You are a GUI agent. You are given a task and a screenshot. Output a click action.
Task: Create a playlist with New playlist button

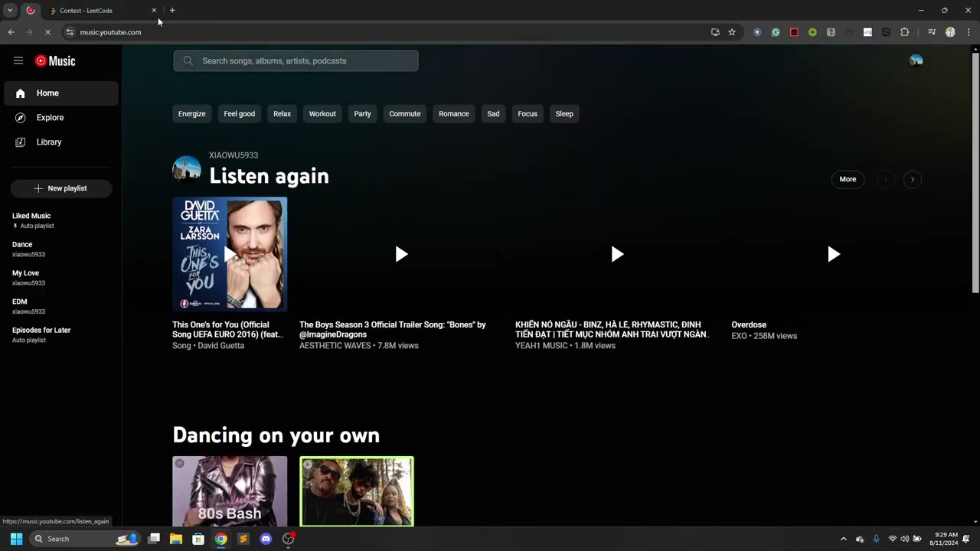61,188
